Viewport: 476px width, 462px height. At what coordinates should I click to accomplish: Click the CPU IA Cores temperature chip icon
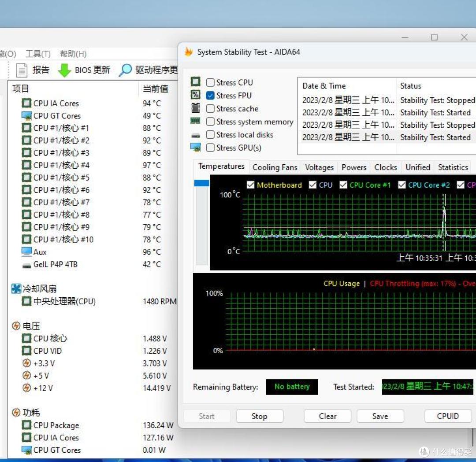(x=26, y=103)
